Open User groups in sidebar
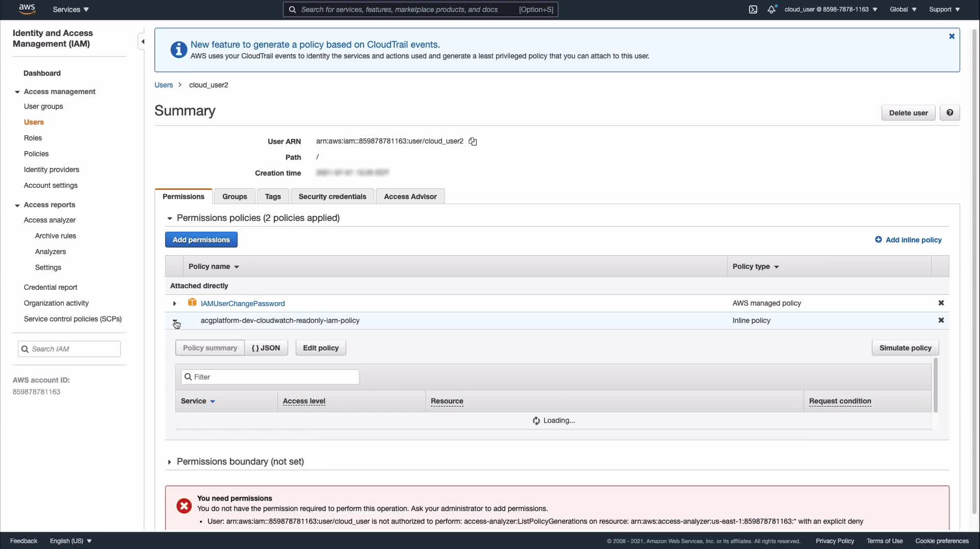Image resolution: width=980 pixels, height=549 pixels. [43, 107]
